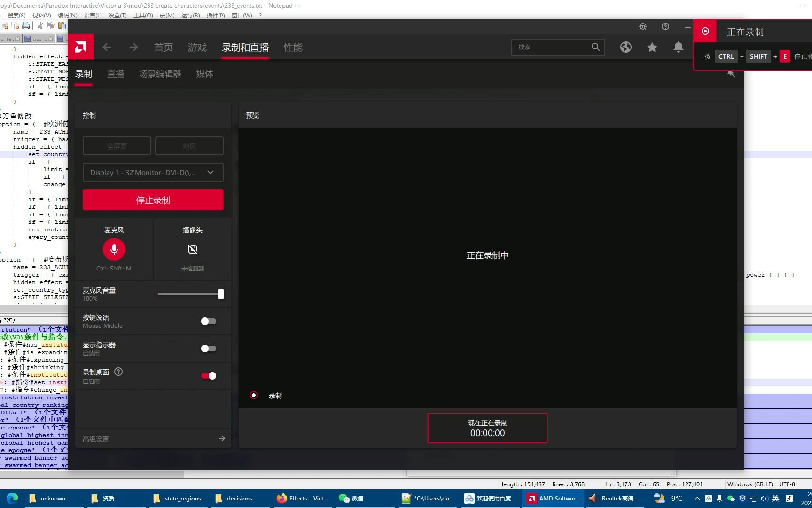The image size is (812, 508).
Task: Open the web browser globe icon
Action: [625, 47]
